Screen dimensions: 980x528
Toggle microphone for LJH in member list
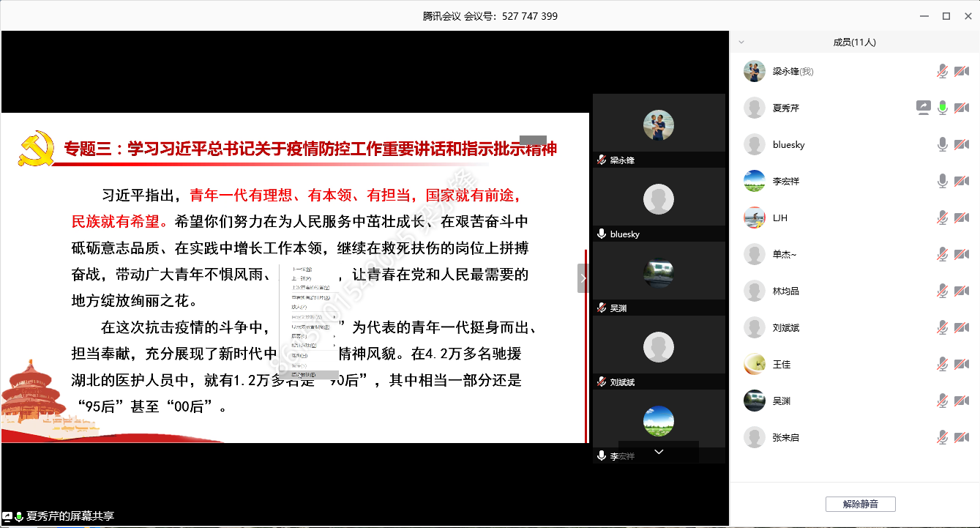(x=943, y=217)
